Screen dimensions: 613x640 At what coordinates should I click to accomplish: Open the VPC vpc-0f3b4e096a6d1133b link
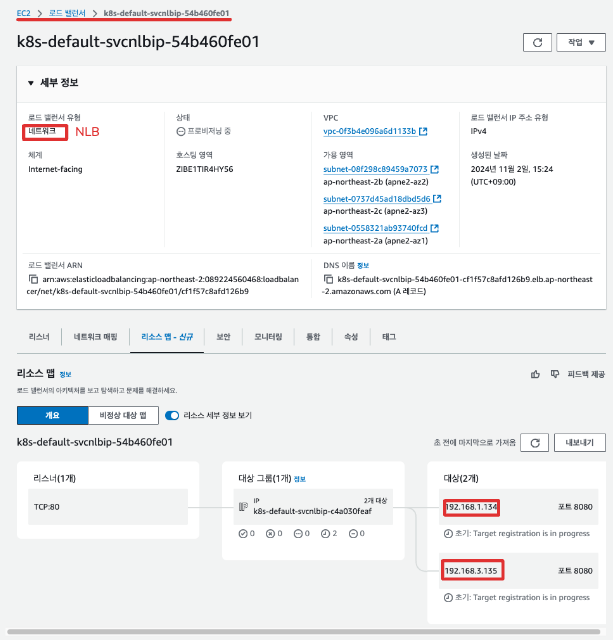pos(370,131)
